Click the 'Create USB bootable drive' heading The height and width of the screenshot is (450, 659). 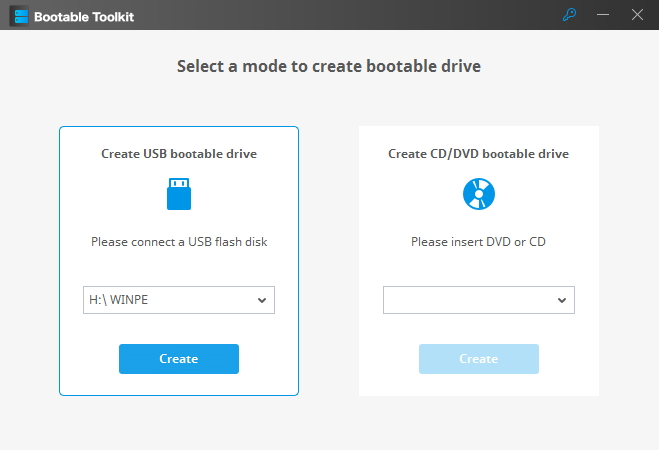pyautogui.click(x=179, y=154)
